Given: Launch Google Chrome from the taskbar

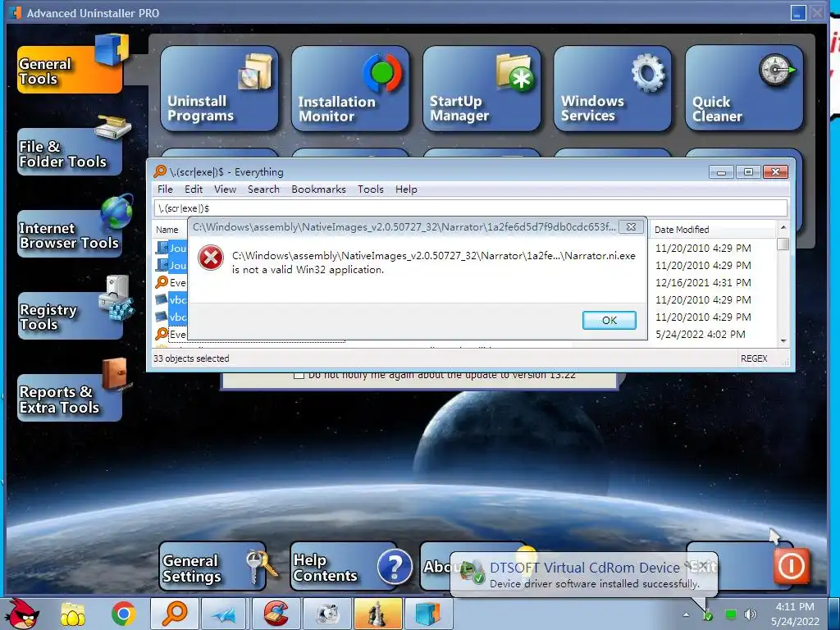Looking at the screenshot, I should coord(124,614).
